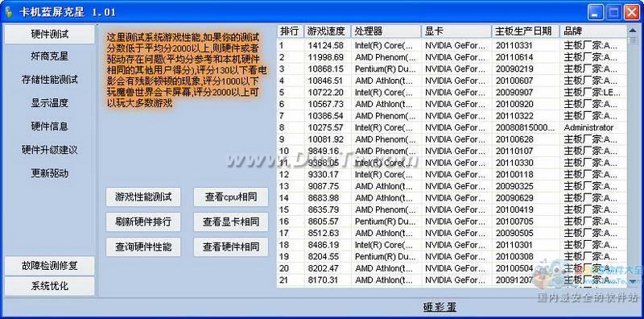Click the app icon in title bar

point(9,12)
